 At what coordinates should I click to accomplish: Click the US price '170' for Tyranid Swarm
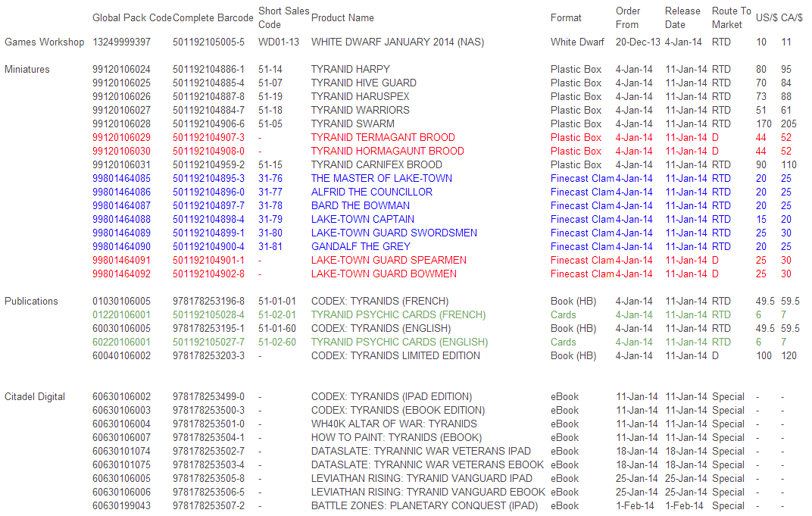(764, 124)
